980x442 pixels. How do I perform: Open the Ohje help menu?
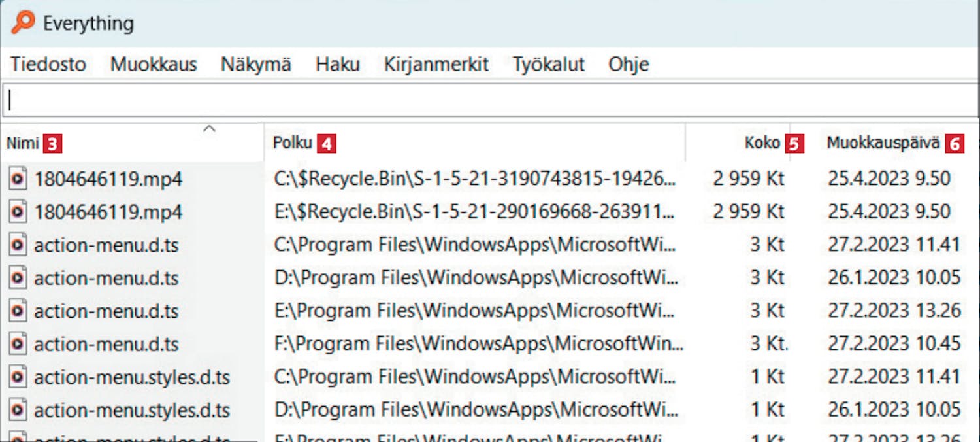629,64
